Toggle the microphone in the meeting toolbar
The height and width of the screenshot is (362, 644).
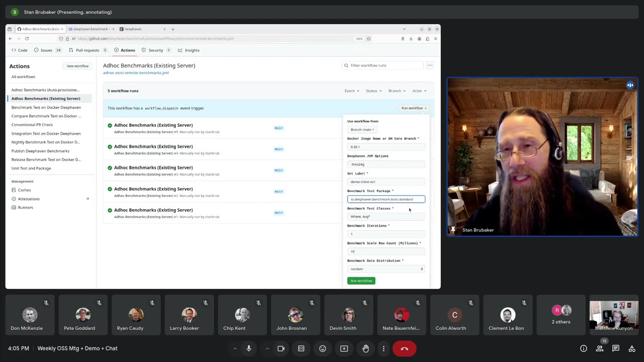(x=249, y=348)
